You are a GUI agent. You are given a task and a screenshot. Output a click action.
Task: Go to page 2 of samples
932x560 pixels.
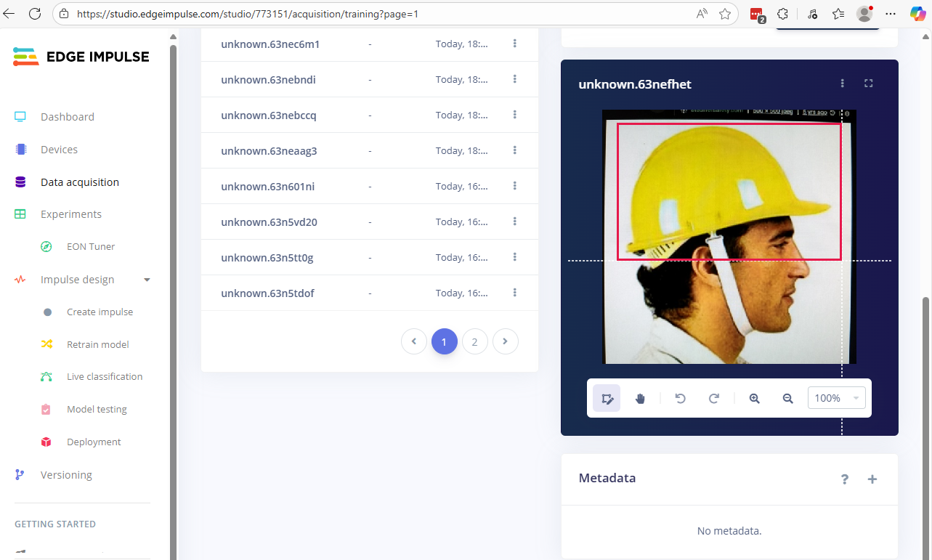click(474, 341)
